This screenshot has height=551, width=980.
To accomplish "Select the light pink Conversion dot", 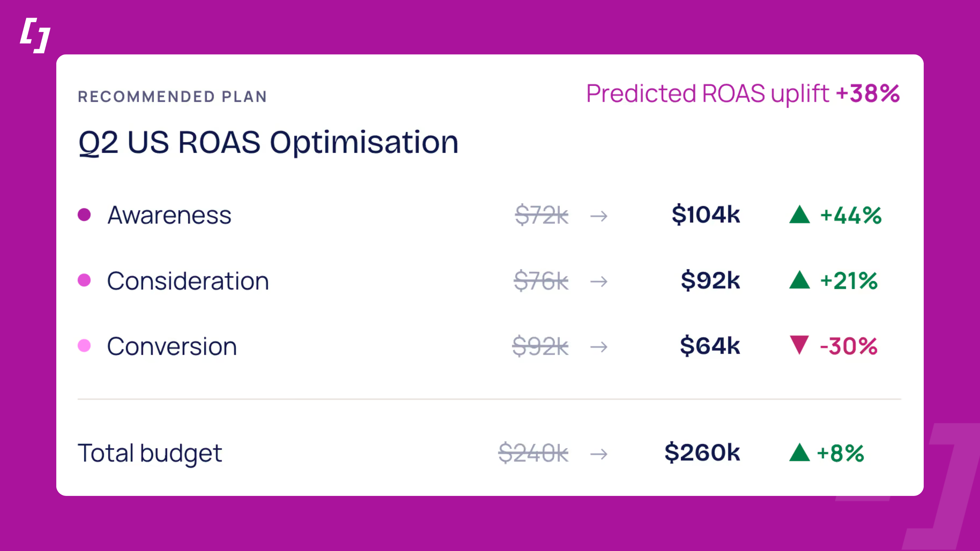I will tap(84, 346).
